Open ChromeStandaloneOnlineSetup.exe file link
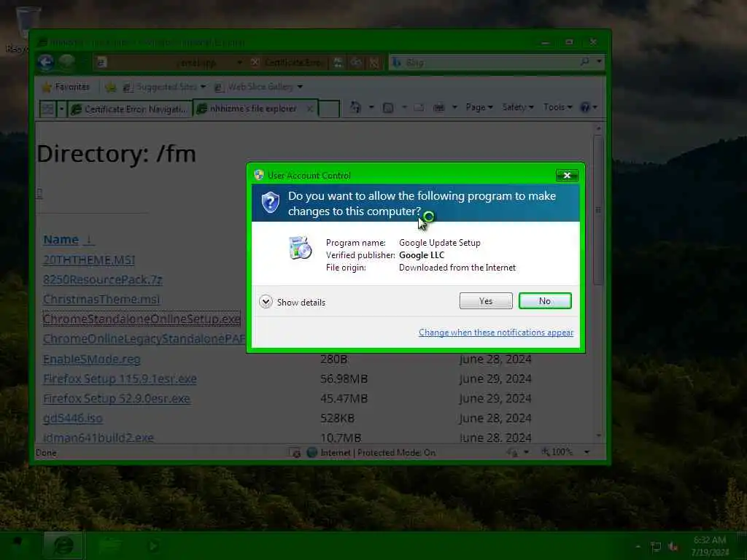This screenshot has width=747, height=560. 142,319
